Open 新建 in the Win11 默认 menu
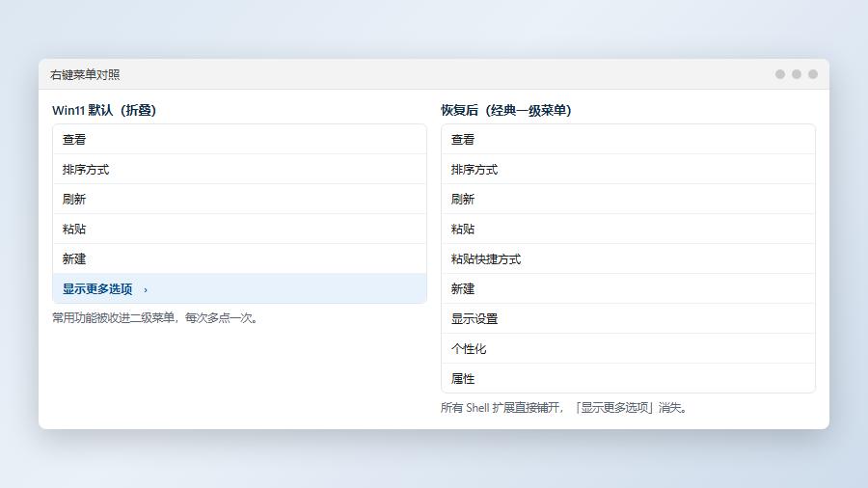The height and width of the screenshot is (488, 868). coord(240,258)
